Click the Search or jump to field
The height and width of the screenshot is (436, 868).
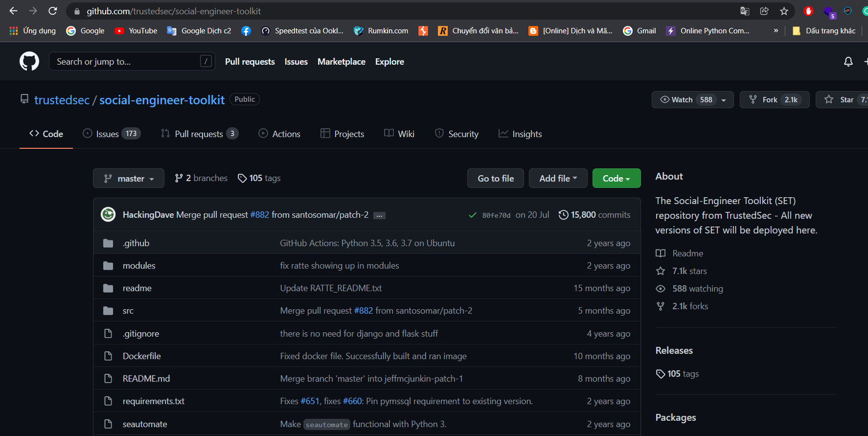pyautogui.click(x=132, y=62)
